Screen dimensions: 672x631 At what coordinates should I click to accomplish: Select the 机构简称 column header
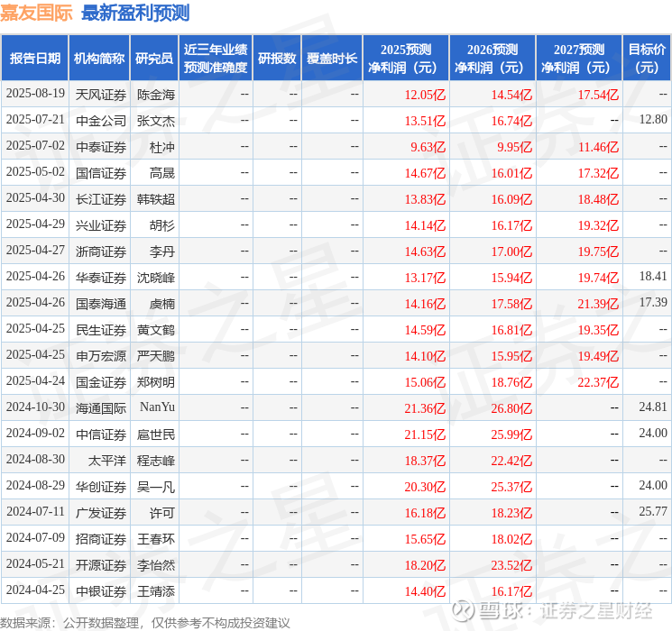pyautogui.click(x=99, y=59)
